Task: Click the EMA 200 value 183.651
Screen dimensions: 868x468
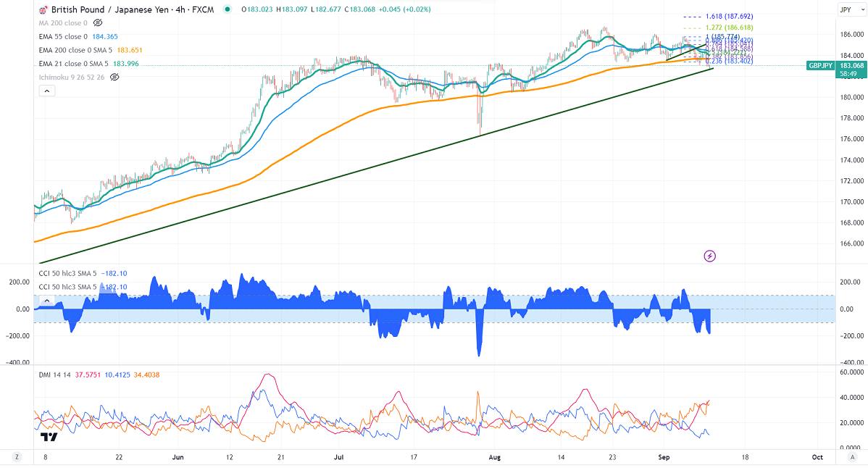Action: click(x=130, y=50)
